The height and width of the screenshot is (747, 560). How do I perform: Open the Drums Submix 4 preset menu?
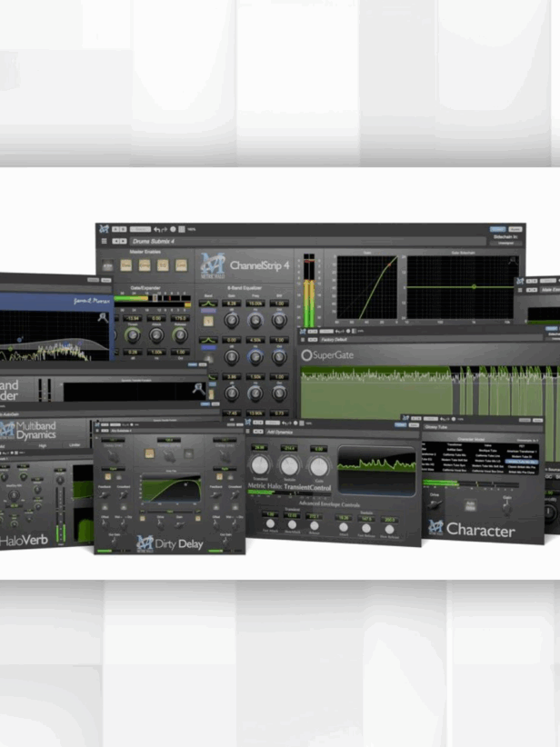point(307,241)
